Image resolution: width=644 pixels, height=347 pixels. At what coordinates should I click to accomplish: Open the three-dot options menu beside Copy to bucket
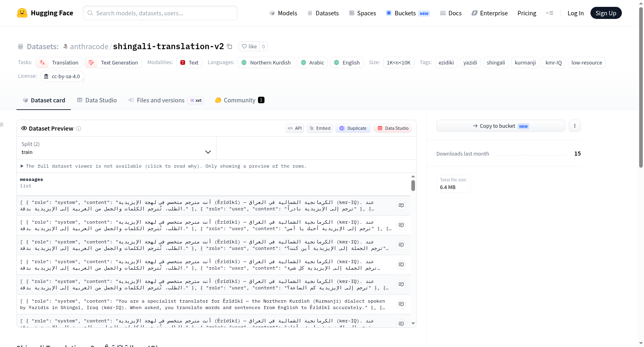tap(575, 126)
